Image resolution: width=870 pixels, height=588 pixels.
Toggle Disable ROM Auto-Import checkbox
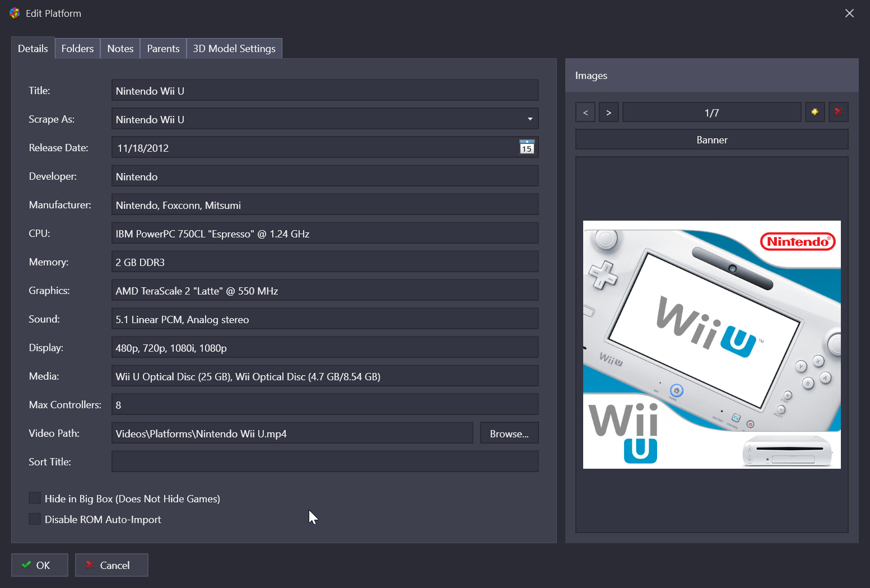coord(35,519)
